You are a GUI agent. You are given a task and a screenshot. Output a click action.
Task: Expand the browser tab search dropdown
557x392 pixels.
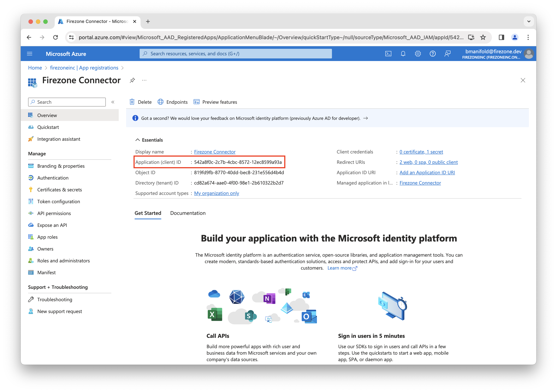pos(529,21)
